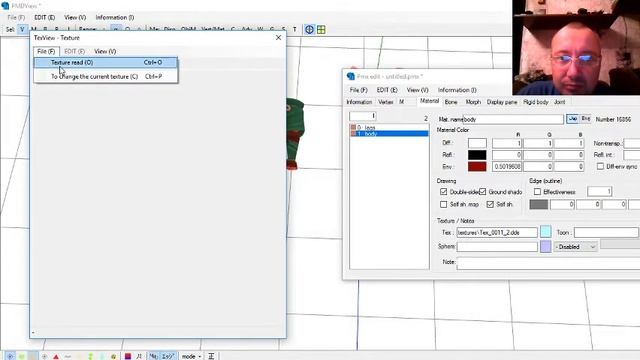Select the '0 : legs' material in list
Image resolution: width=640 pixels, height=360 pixels.
[389, 128]
